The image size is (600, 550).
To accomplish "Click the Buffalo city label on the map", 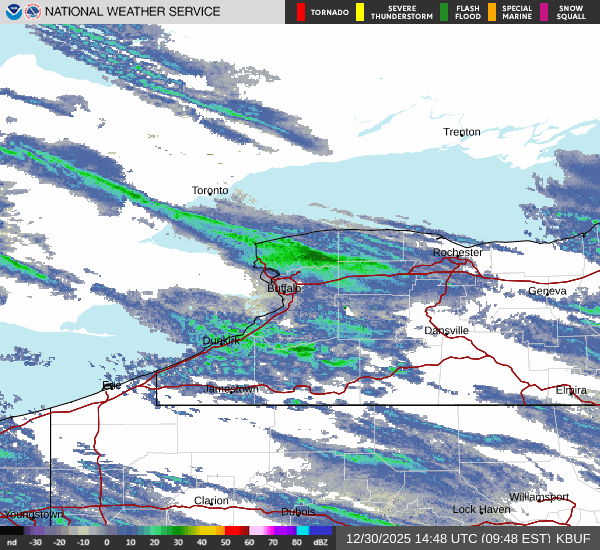I will point(284,288).
